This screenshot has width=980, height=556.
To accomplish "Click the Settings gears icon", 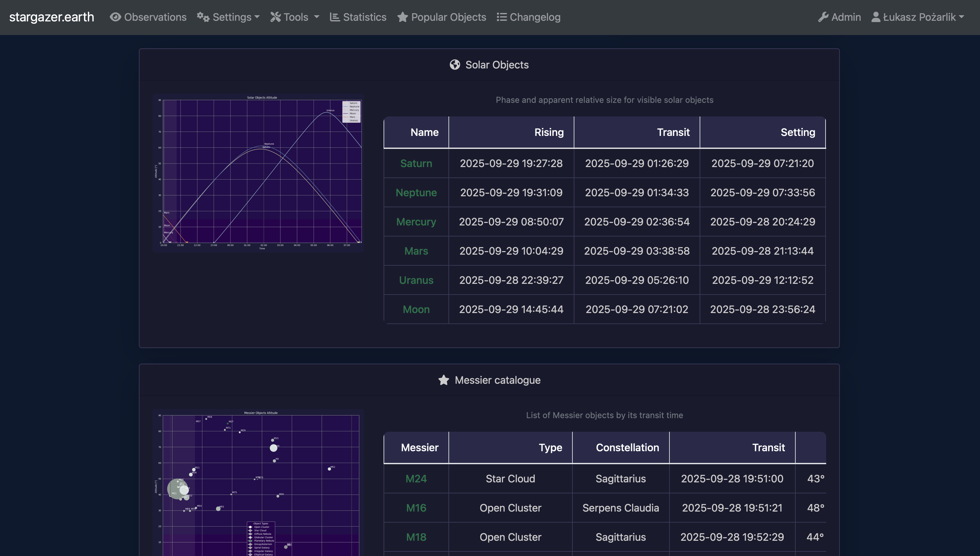I will click(203, 17).
